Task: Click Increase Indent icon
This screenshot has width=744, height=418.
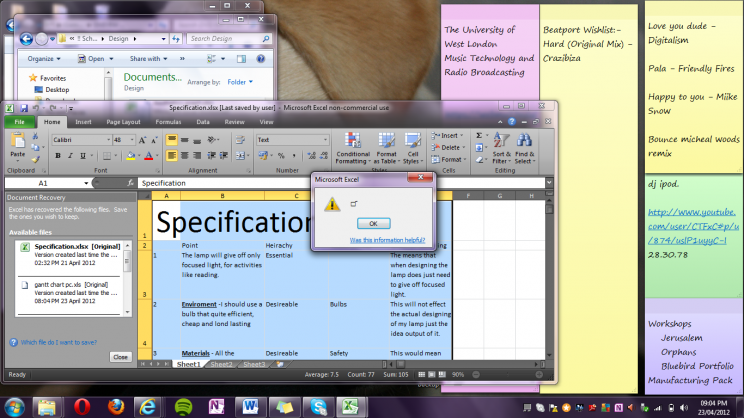Action: [x=223, y=156]
